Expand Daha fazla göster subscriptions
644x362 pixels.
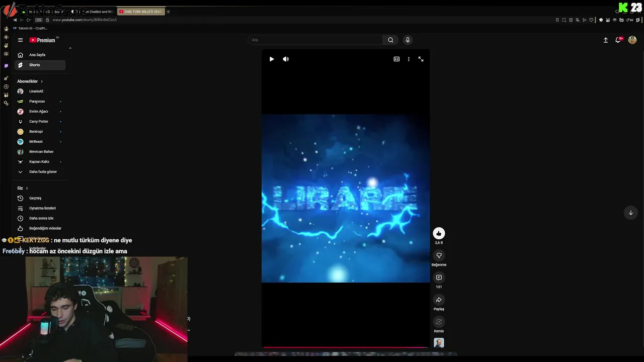(39, 172)
